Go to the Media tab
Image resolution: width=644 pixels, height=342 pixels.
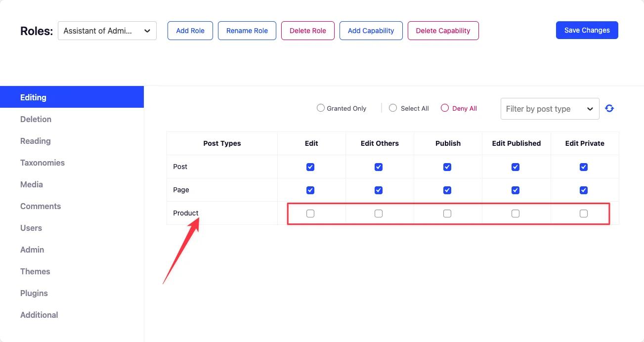(72, 184)
